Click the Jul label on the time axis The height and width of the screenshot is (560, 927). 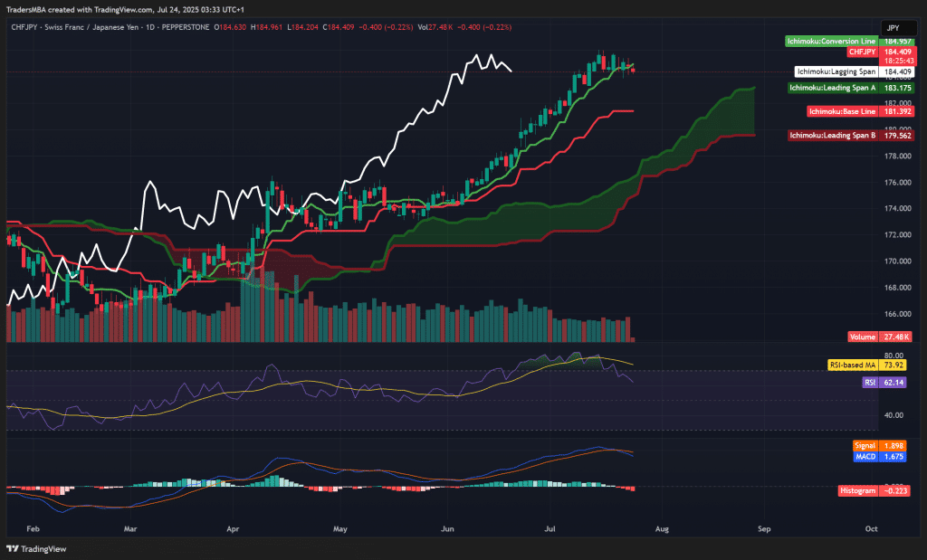click(550, 528)
